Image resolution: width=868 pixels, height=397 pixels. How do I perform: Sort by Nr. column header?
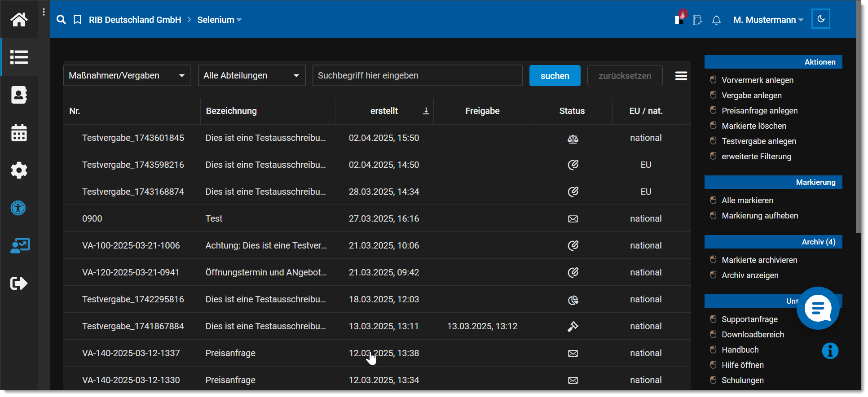pyautogui.click(x=75, y=111)
